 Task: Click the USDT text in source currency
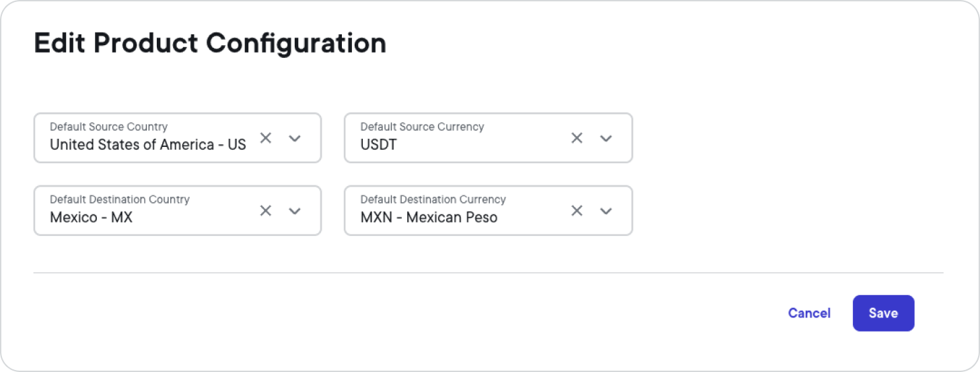pyautogui.click(x=379, y=144)
